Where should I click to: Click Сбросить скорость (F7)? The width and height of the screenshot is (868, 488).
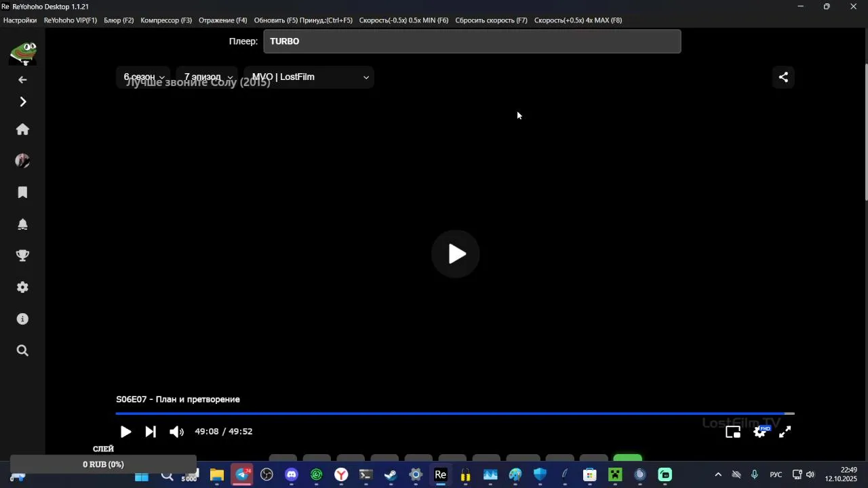click(x=491, y=20)
